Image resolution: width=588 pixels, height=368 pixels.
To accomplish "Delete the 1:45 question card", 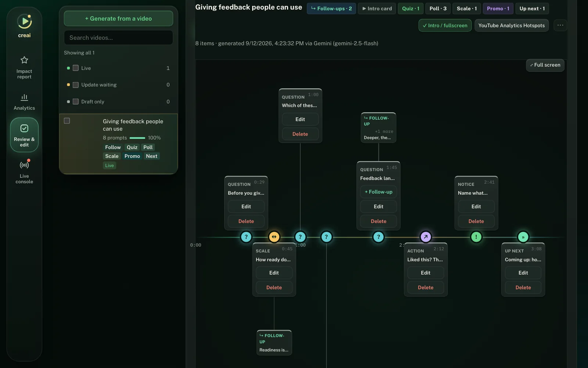I will (379, 221).
